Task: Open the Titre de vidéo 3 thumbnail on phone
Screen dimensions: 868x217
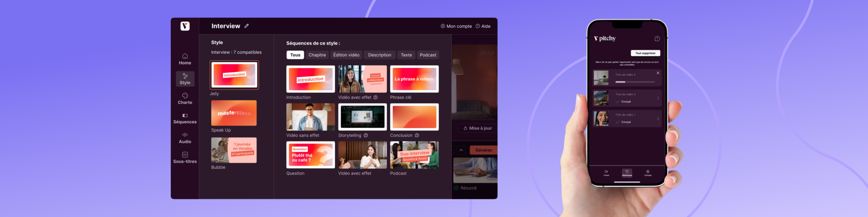Action: click(601, 98)
